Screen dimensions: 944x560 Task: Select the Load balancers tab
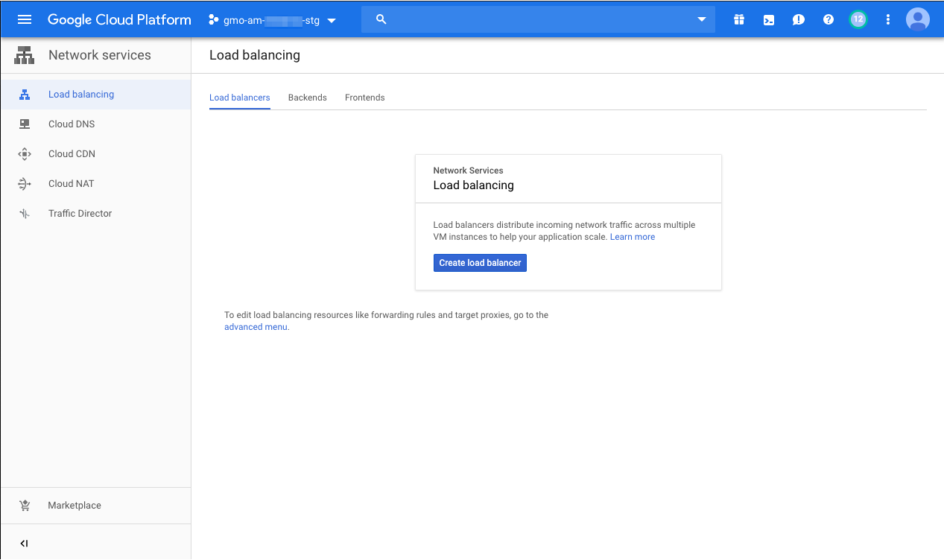coord(239,98)
